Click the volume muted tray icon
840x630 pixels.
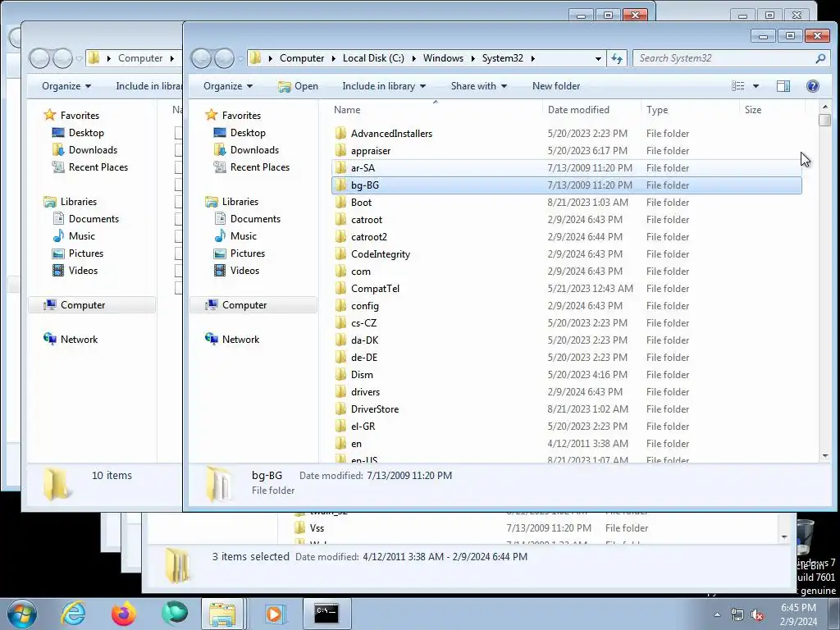pos(757,615)
